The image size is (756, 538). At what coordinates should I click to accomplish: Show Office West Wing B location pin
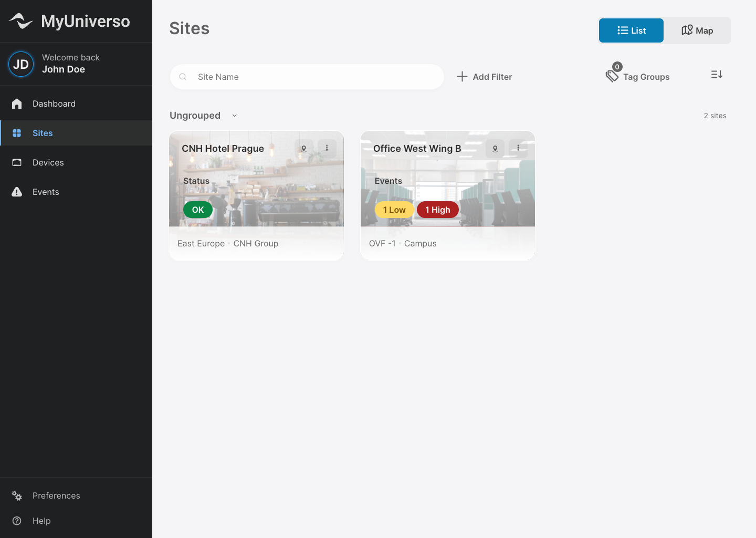pyautogui.click(x=495, y=149)
